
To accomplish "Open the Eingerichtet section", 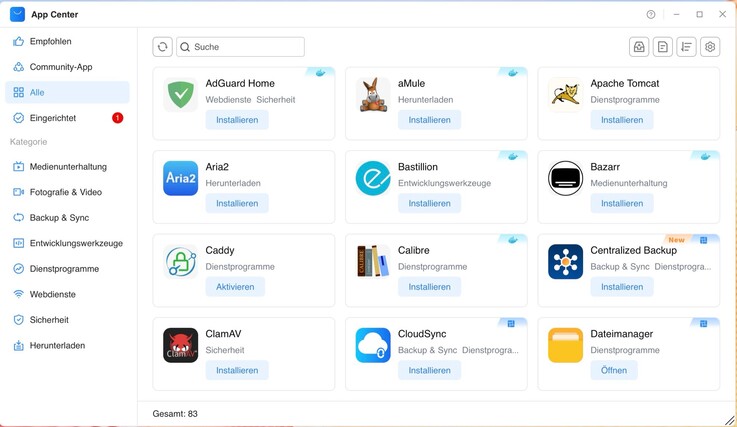I will click(67, 118).
